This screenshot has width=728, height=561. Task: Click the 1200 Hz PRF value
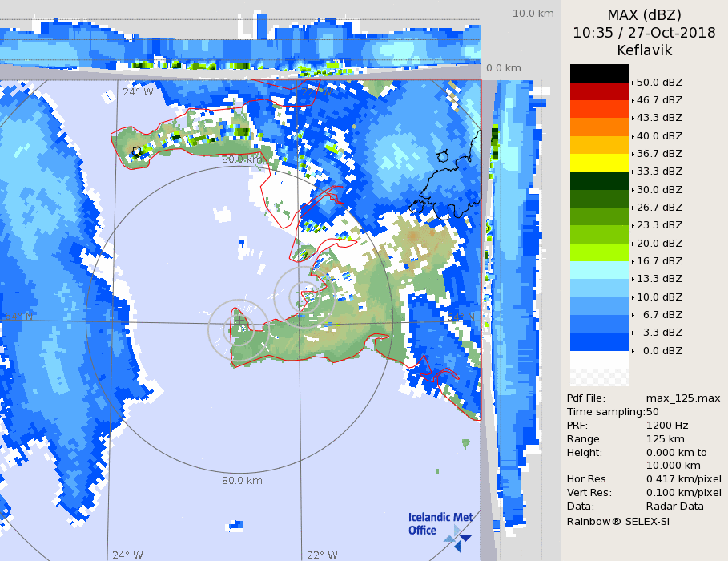667,426
